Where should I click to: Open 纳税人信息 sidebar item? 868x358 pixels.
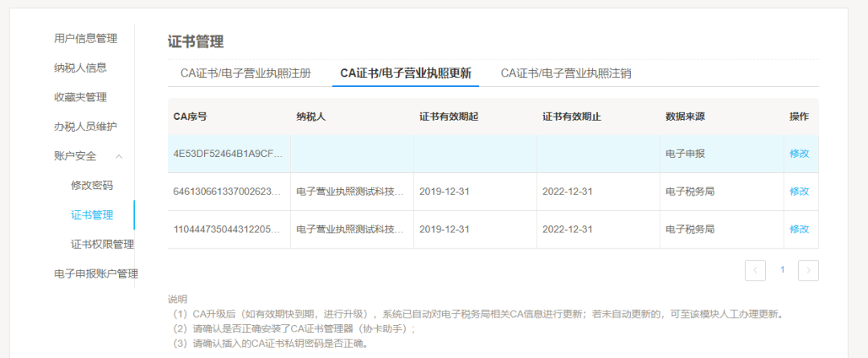[x=80, y=68]
